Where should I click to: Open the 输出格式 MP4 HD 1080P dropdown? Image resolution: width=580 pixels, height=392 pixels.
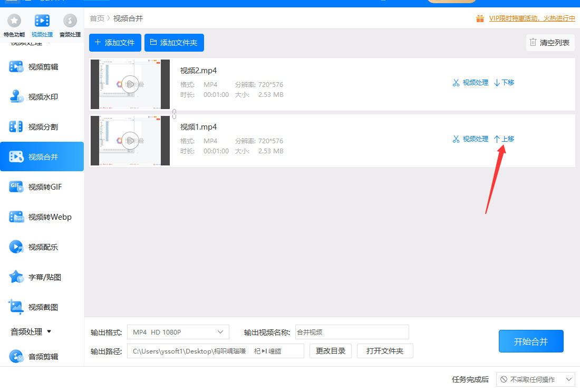pos(178,332)
